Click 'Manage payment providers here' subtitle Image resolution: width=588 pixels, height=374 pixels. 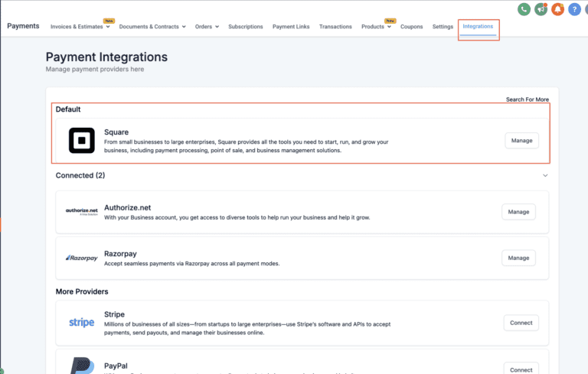pyautogui.click(x=95, y=70)
